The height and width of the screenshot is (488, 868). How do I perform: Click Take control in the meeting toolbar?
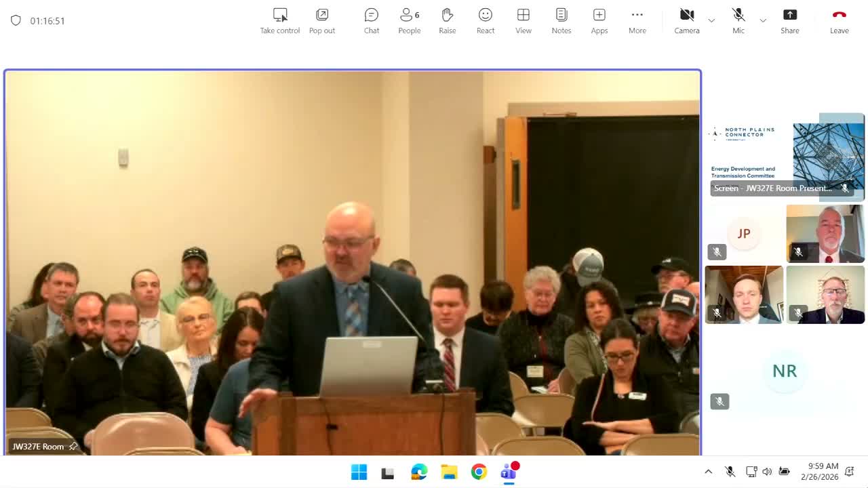(279, 21)
